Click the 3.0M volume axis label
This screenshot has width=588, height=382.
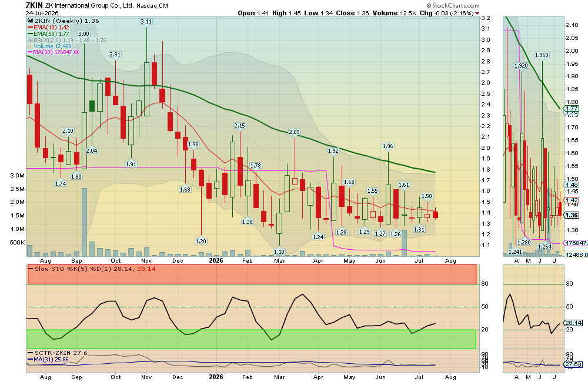(x=17, y=176)
